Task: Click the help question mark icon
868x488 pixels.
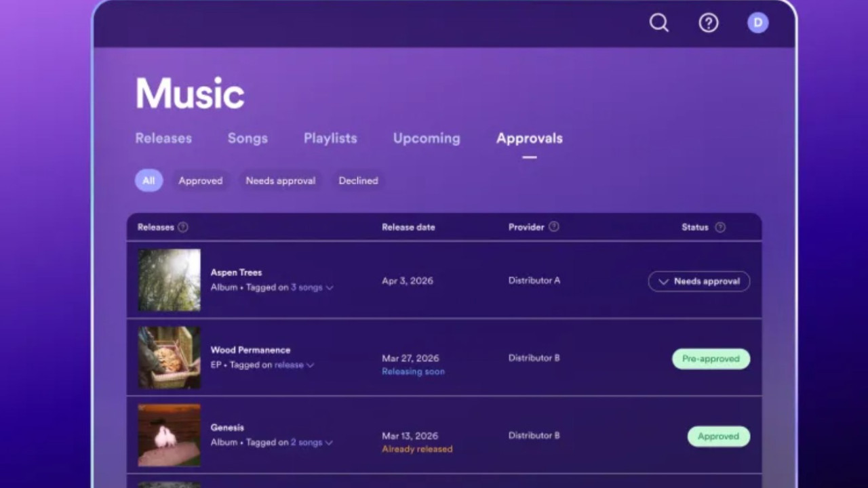Action: pyautogui.click(x=709, y=23)
